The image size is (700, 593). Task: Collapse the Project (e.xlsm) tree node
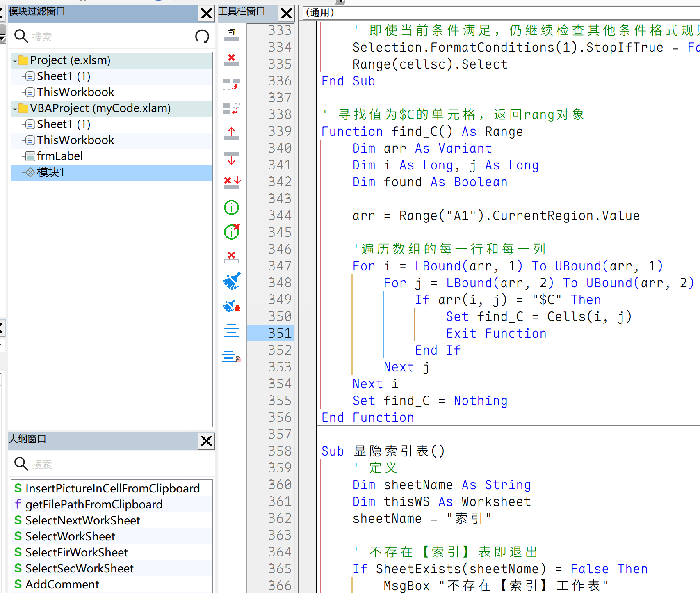pyautogui.click(x=15, y=61)
